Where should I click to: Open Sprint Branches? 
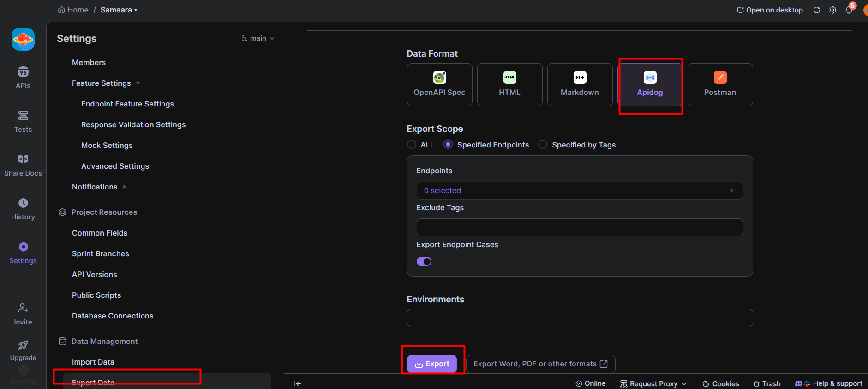pos(101,253)
